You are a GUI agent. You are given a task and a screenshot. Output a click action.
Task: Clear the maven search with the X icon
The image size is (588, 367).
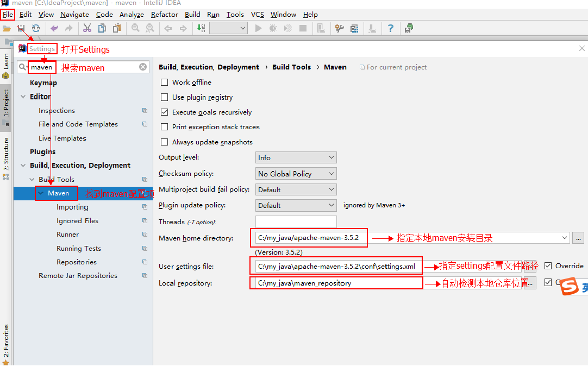(x=143, y=67)
